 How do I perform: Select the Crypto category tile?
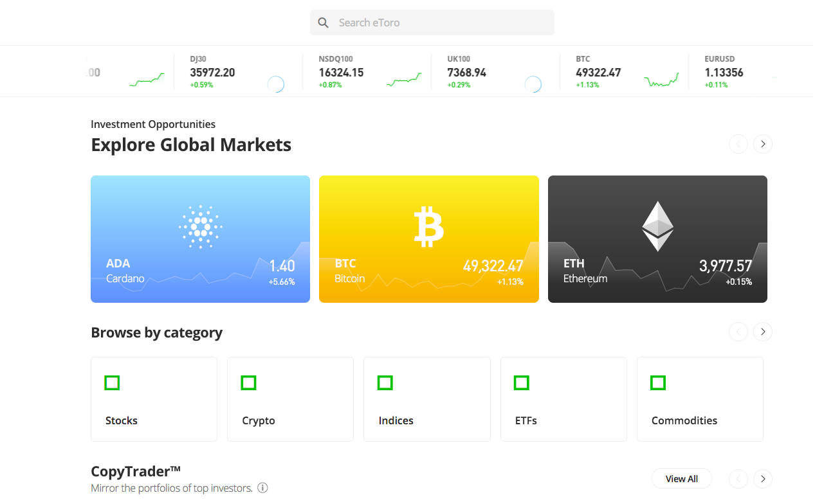point(290,399)
